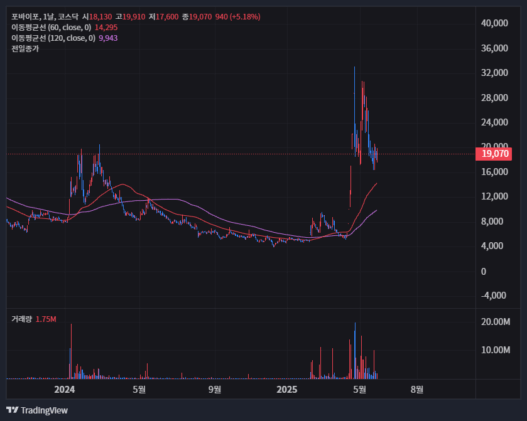Click the 2024 label on time axis

click(x=64, y=390)
